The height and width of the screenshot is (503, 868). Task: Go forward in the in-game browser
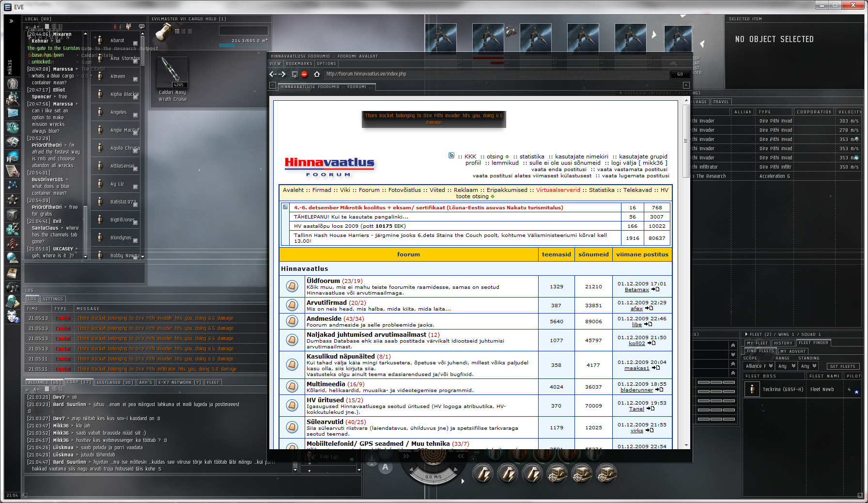click(x=283, y=74)
